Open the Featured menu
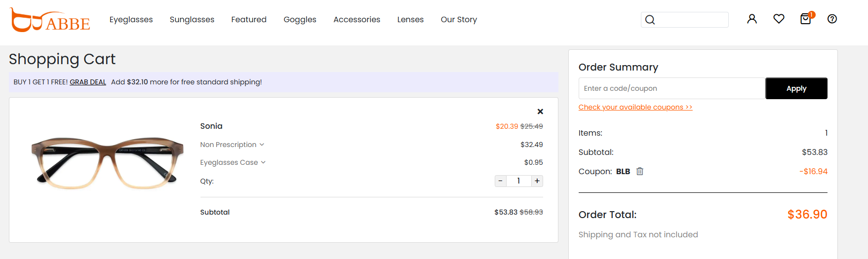Screen dimensions: 868x259 pyautogui.click(x=249, y=19)
